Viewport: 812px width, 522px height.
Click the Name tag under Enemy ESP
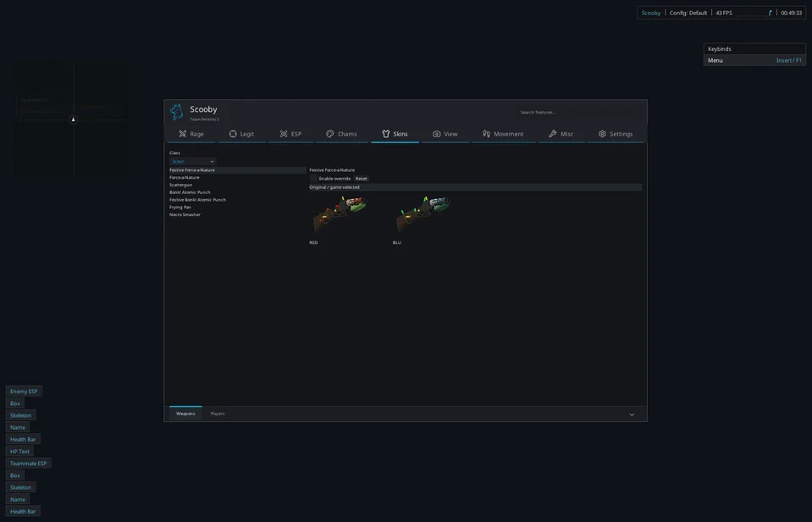[x=18, y=427]
